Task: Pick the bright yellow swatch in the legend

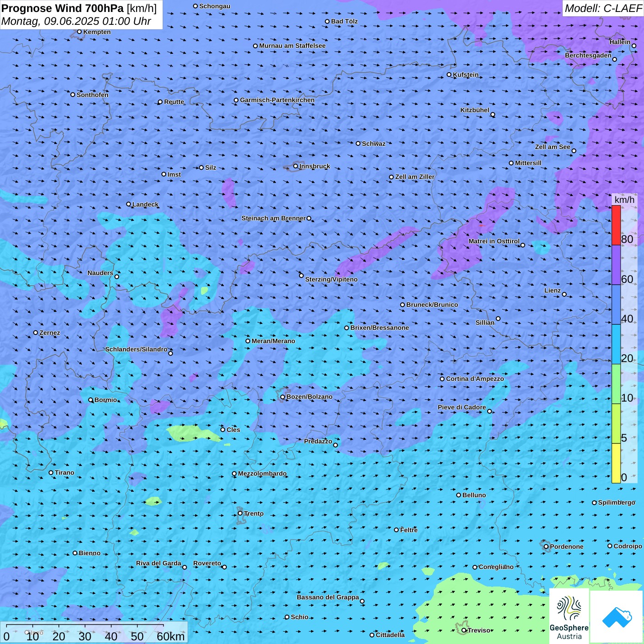Action: point(616,463)
